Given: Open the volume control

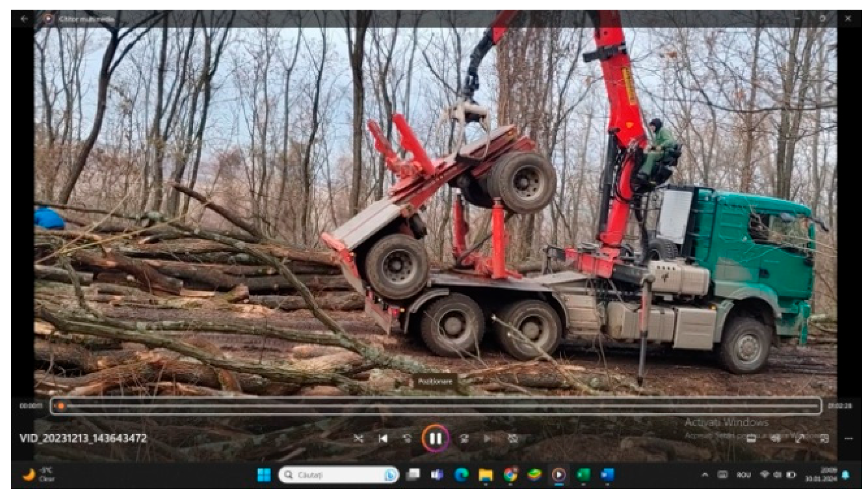Looking at the screenshot, I should coord(776,438).
